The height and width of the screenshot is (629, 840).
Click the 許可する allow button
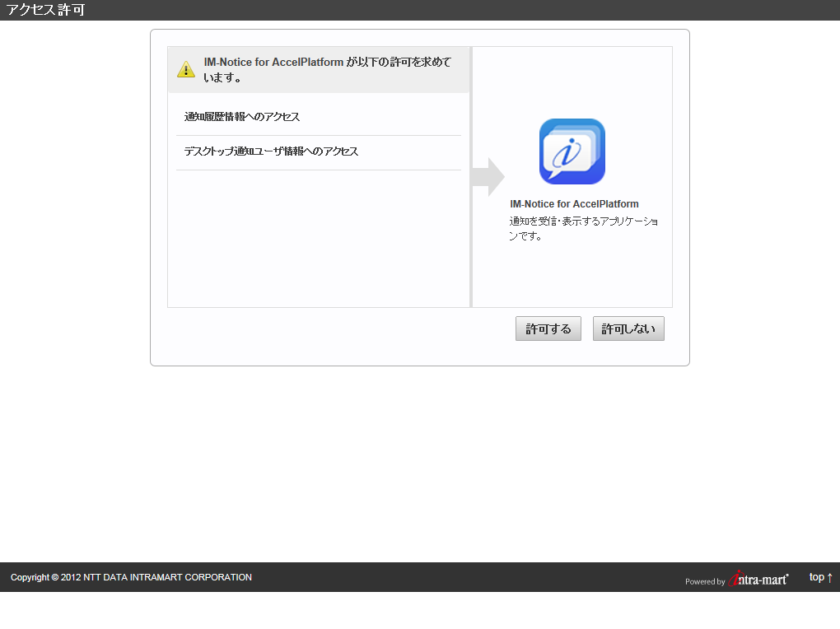548,328
